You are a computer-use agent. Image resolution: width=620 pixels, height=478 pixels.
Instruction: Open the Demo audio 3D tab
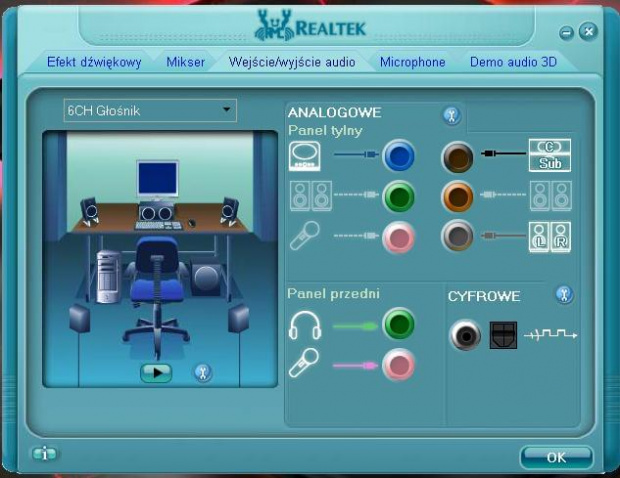point(513,62)
